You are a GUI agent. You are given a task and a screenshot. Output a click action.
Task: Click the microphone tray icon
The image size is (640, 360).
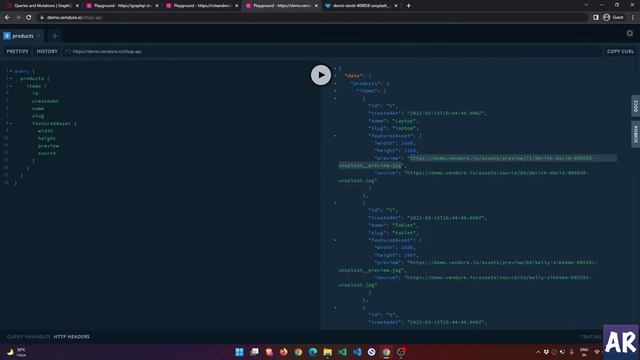(571, 352)
